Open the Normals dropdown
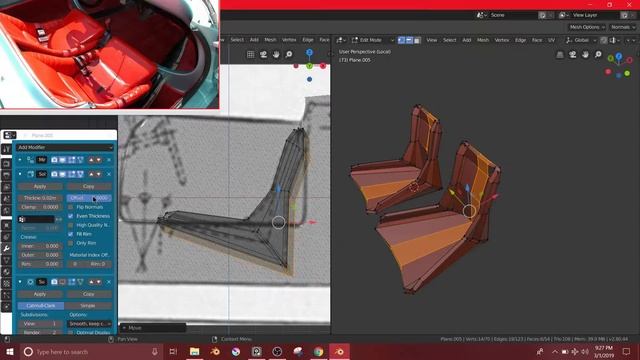 [623, 27]
